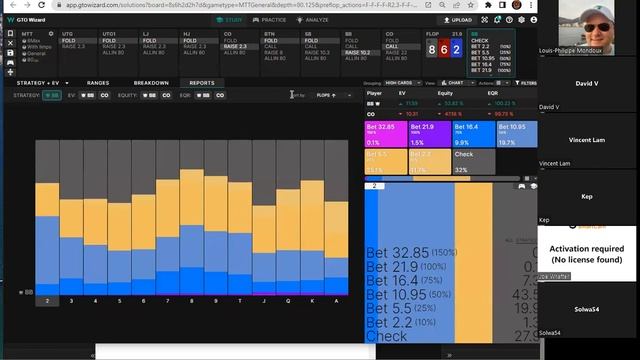Click the gamepad icon above the range panel
The width and height of the screenshot is (640, 360).
coord(522,186)
